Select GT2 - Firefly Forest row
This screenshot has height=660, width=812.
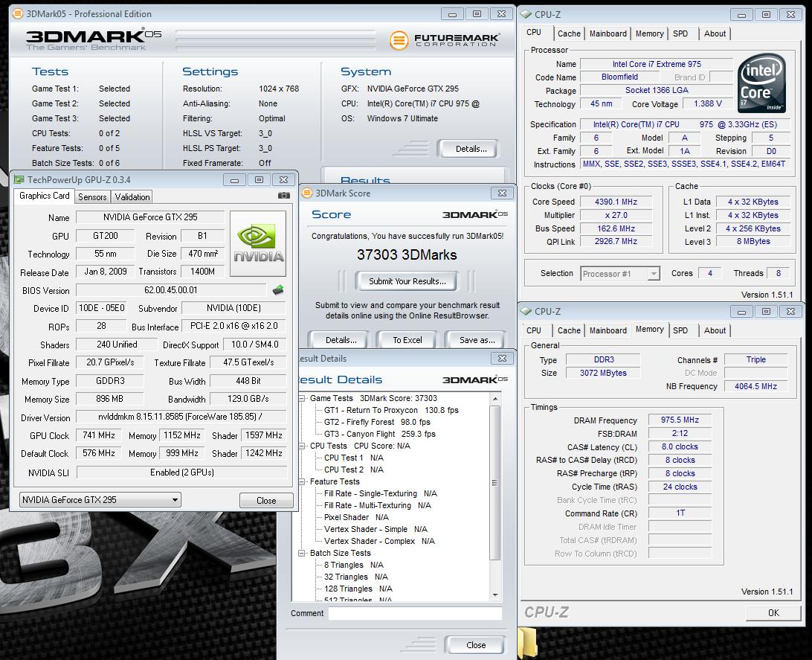377,422
